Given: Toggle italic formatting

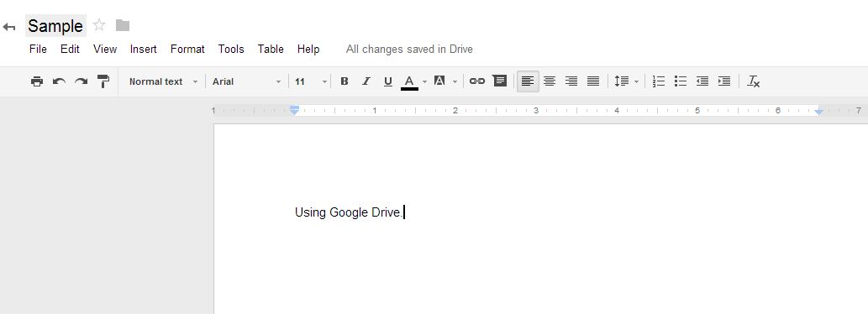Looking at the screenshot, I should coord(366,81).
